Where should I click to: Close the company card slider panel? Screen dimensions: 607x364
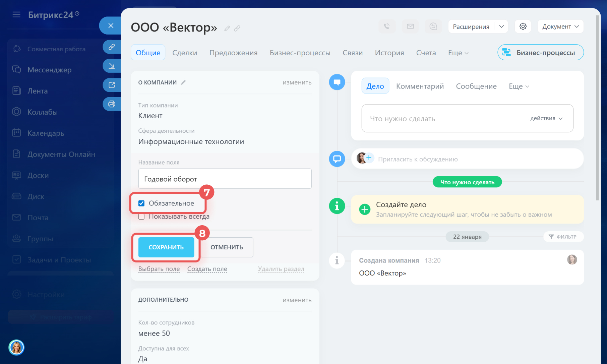[x=111, y=25]
